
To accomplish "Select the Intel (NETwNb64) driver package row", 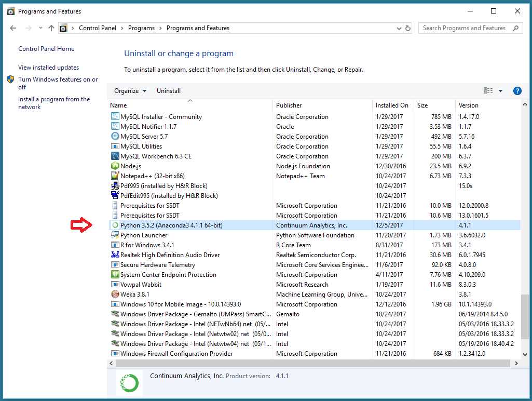I will (x=315, y=324).
